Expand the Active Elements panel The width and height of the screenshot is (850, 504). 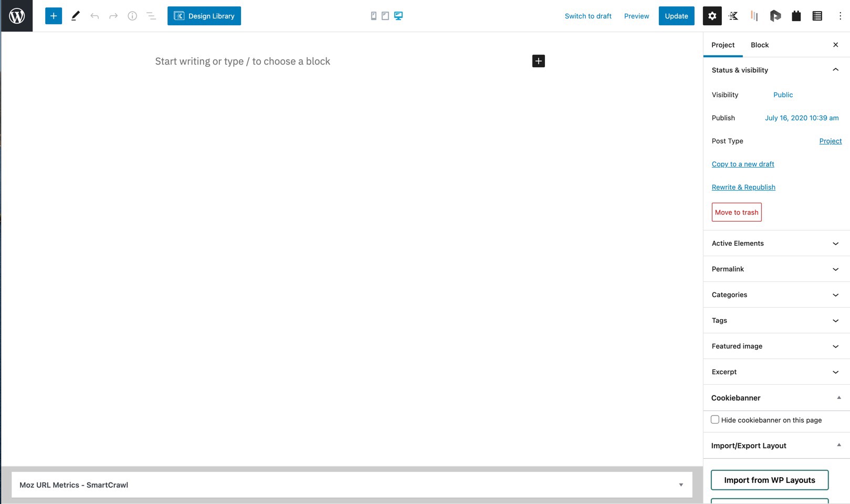[x=776, y=243]
